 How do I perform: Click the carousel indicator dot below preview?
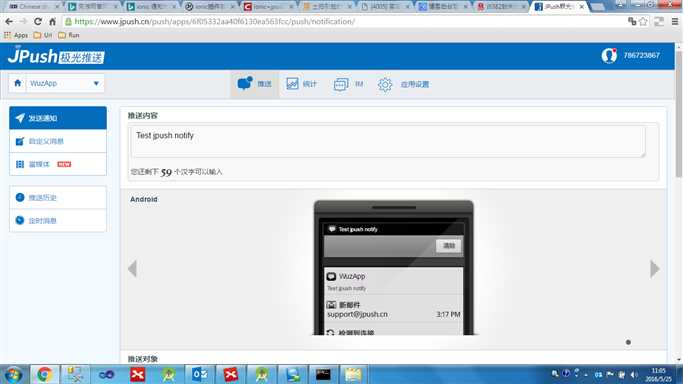coord(628,342)
